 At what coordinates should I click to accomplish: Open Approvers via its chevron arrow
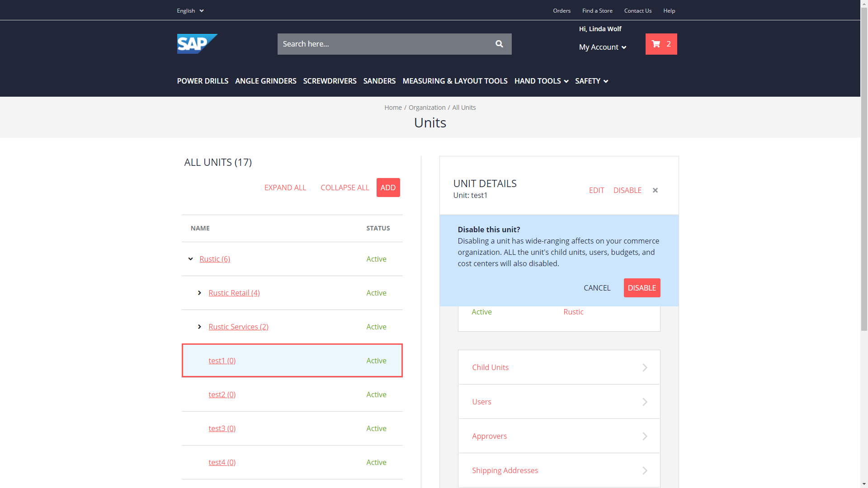pos(645,436)
